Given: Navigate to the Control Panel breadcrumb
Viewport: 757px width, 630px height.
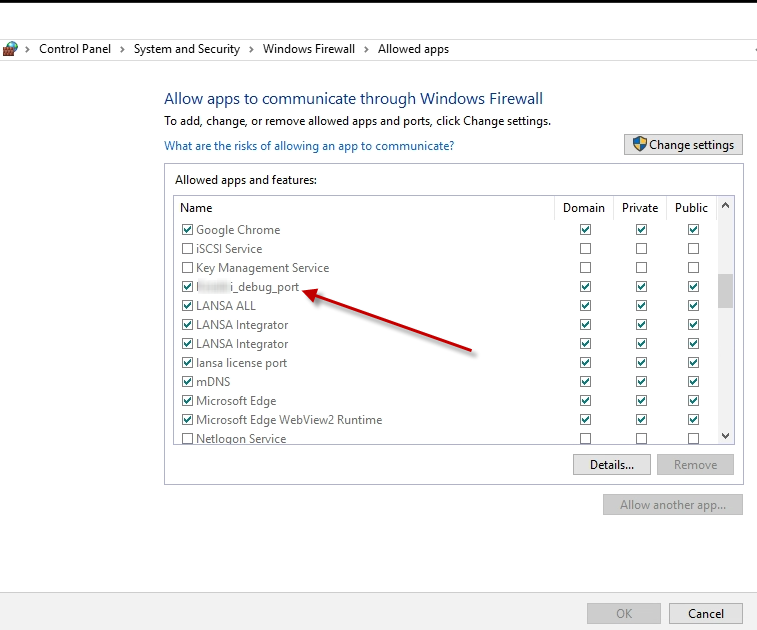Looking at the screenshot, I should (x=76, y=49).
